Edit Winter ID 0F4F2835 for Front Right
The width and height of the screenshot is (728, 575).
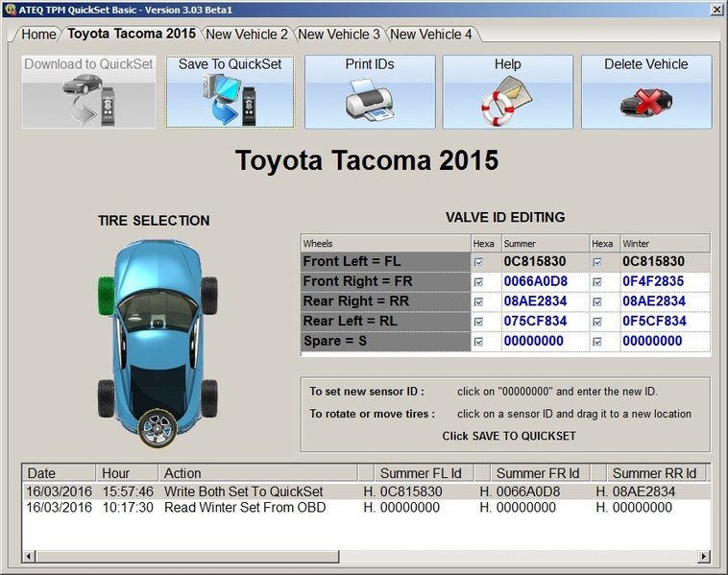[665, 281]
